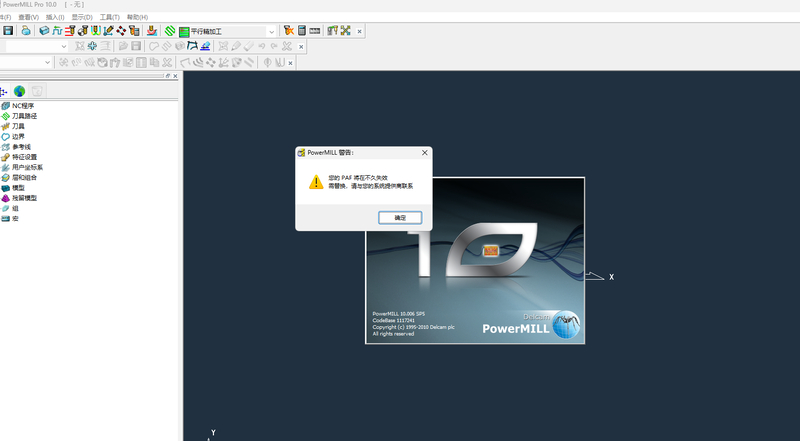Click the yellow warning triangle icon
Image resolution: width=800 pixels, height=441 pixels.
tap(316, 182)
